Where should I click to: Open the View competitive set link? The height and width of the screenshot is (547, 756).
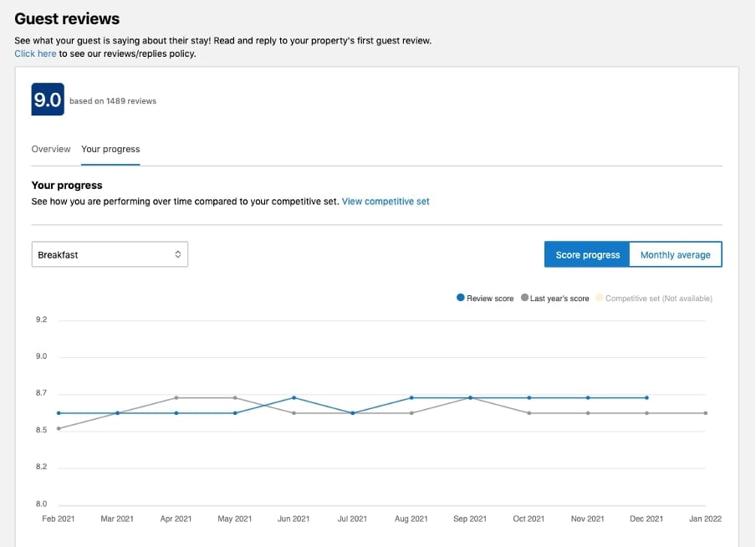pyautogui.click(x=386, y=202)
